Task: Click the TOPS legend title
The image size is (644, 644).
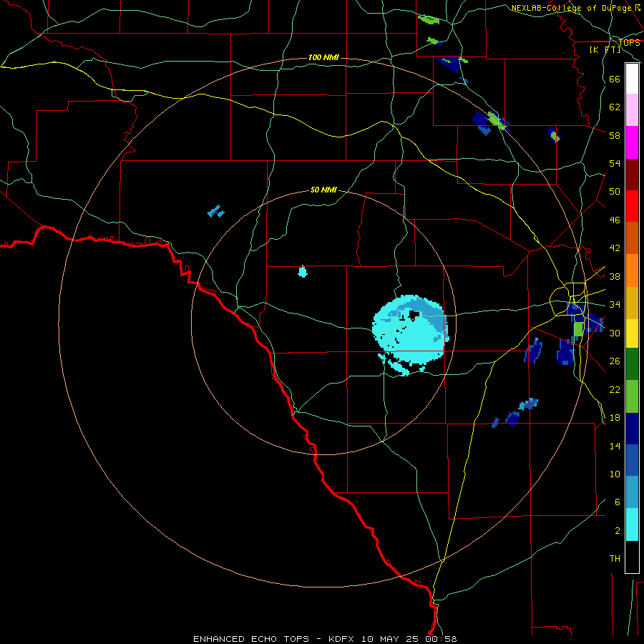Action: [x=629, y=43]
